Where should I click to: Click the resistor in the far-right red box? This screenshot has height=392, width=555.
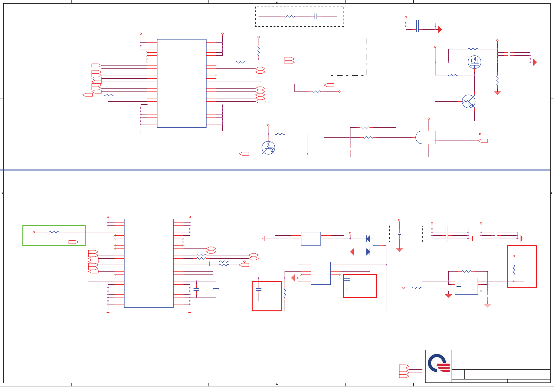(x=514, y=269)
